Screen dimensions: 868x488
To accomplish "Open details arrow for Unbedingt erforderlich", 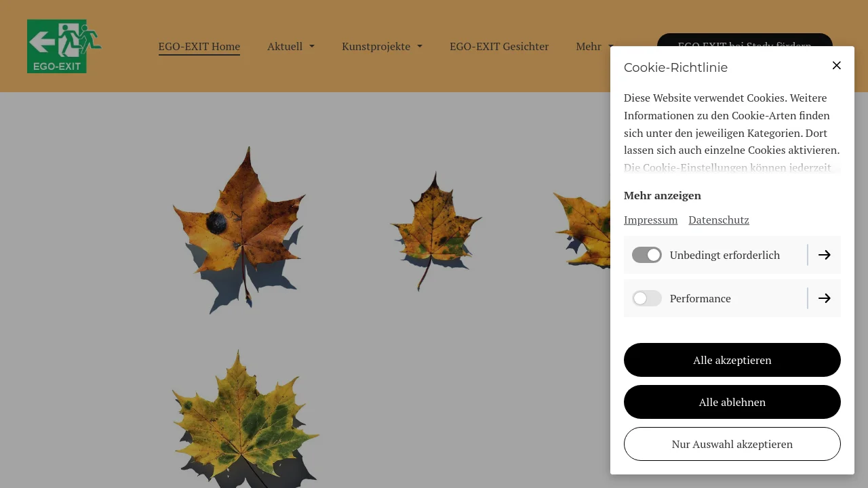I will click(x=824, y=255).
